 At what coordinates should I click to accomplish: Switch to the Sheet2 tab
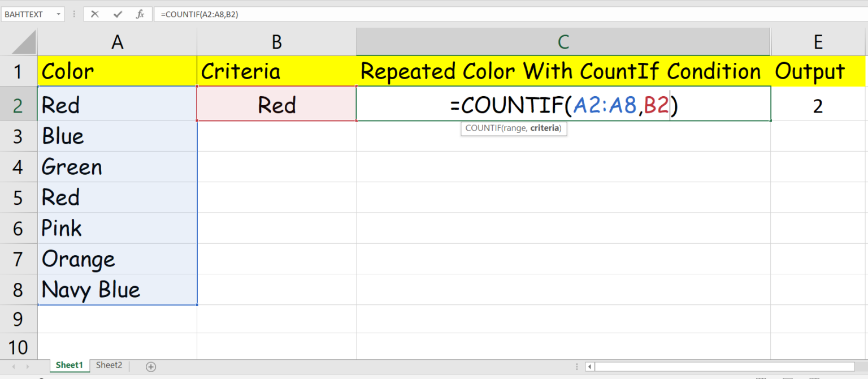coord(108,365)
